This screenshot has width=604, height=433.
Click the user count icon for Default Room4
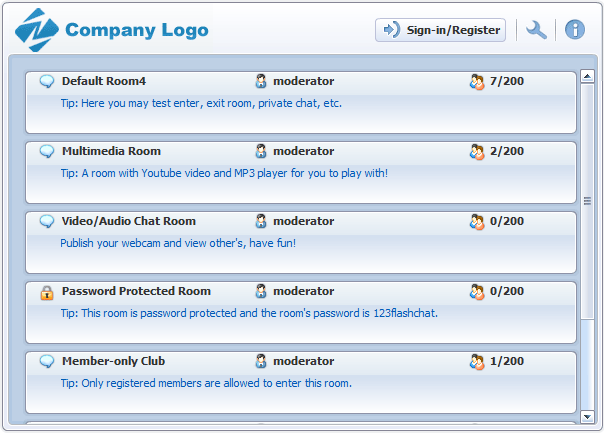coord(476,81)
